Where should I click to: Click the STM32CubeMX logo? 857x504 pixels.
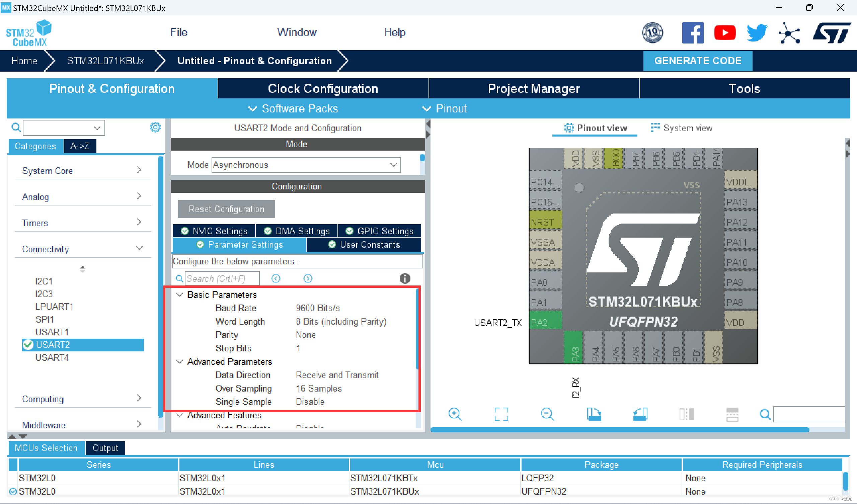(28, 33)
